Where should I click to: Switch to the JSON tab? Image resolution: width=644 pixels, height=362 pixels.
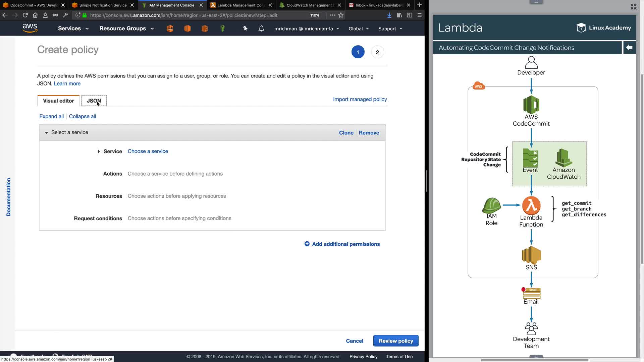(94, 101)
